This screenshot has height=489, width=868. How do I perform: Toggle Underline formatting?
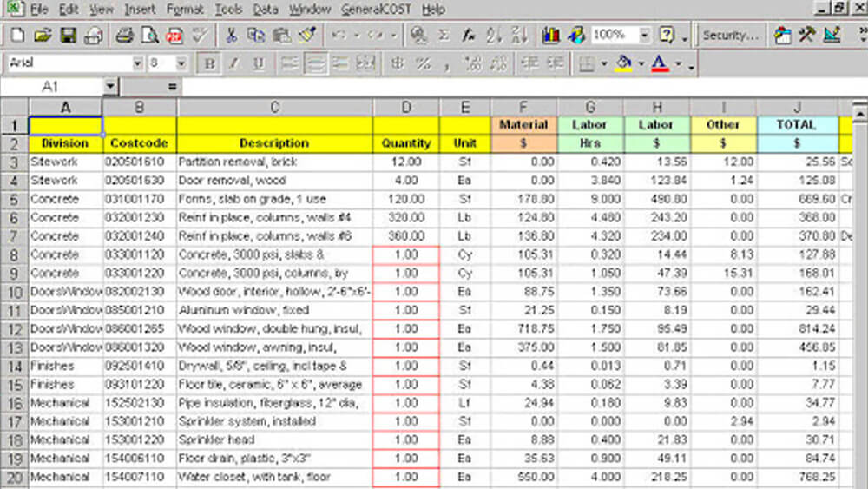pos(259,63)
